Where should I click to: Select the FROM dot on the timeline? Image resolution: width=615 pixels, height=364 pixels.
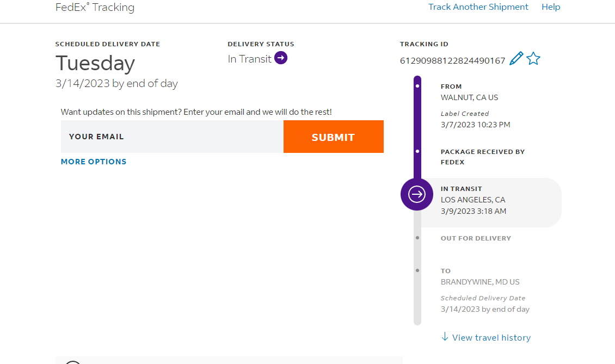[x=417, y=86]
